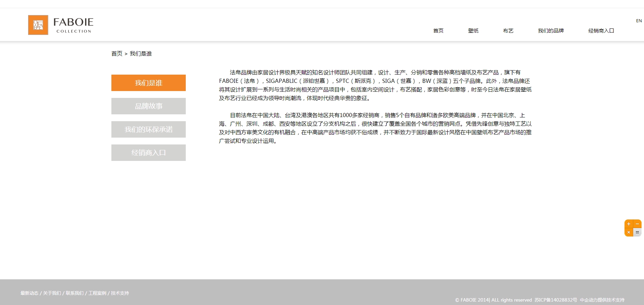Open 最新动态 footer link
644x305 pixels.
tap(29, 293)
